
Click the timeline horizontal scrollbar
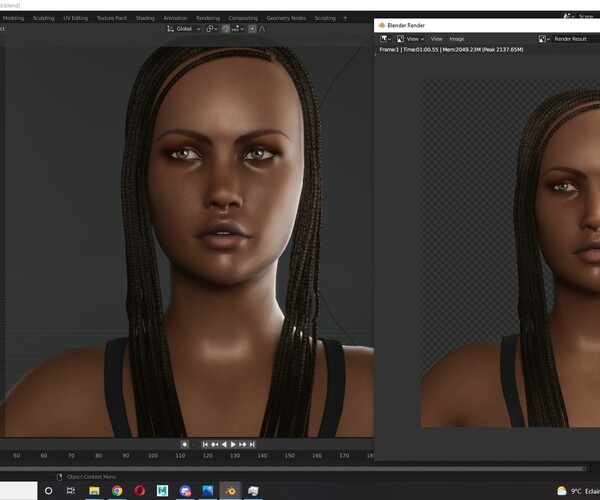(293, 468)
